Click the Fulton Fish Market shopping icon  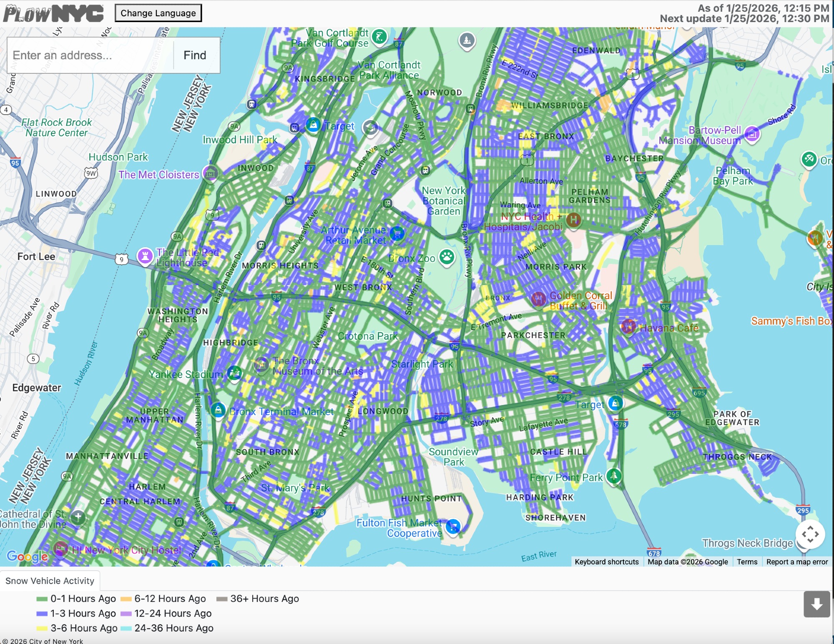[453, 526]
